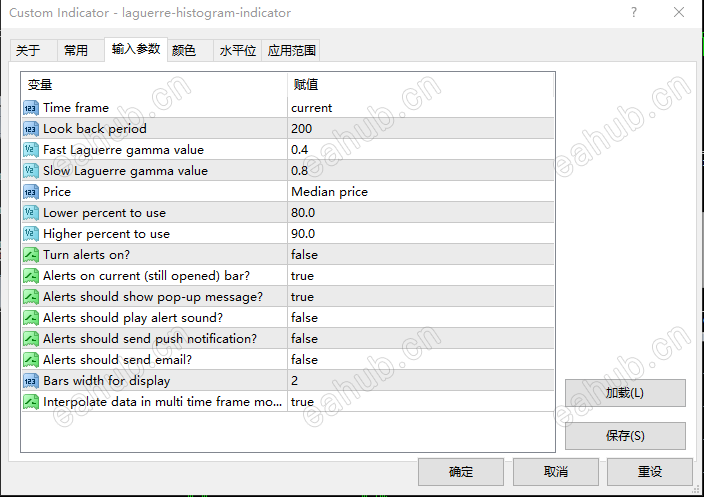Screen dimensions: 704x497
Task: Click the icon for play alert sound row
Action: [x=31, y=318]
